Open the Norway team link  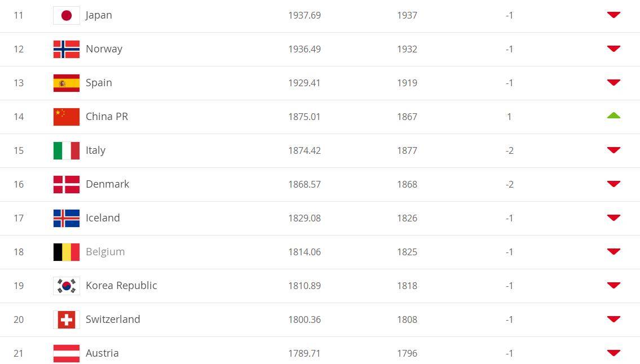[104, 49]
